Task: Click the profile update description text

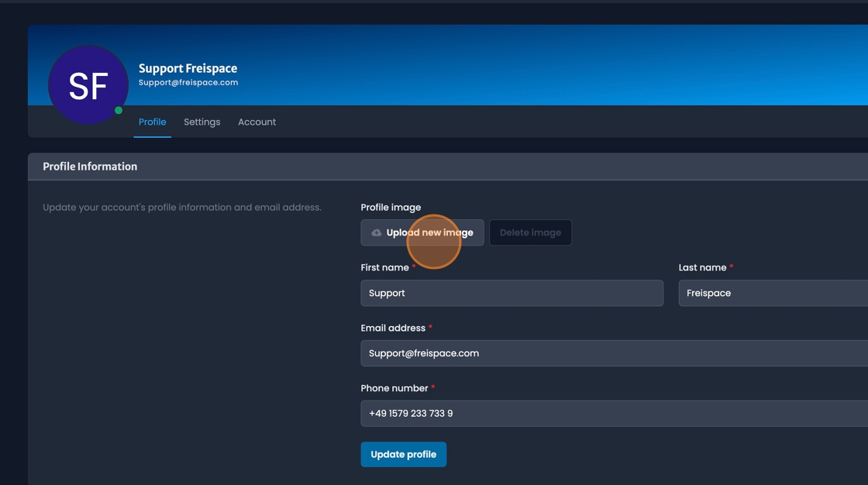Action: click(182, 207)
